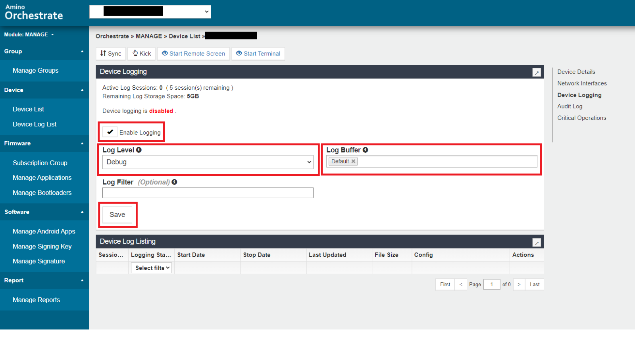
Task: Jump to Audit Log section
Action: [570, 106]
